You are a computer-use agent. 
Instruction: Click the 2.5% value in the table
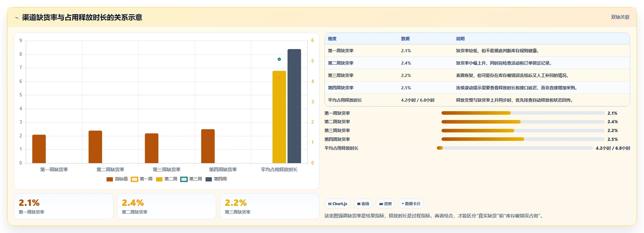coord(406,88)
